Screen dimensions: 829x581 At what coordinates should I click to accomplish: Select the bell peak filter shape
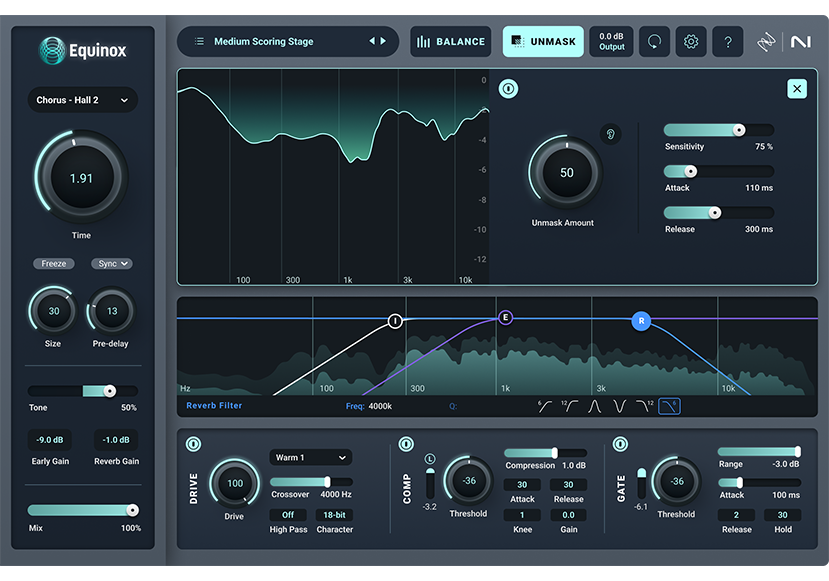tap(594, 406)
